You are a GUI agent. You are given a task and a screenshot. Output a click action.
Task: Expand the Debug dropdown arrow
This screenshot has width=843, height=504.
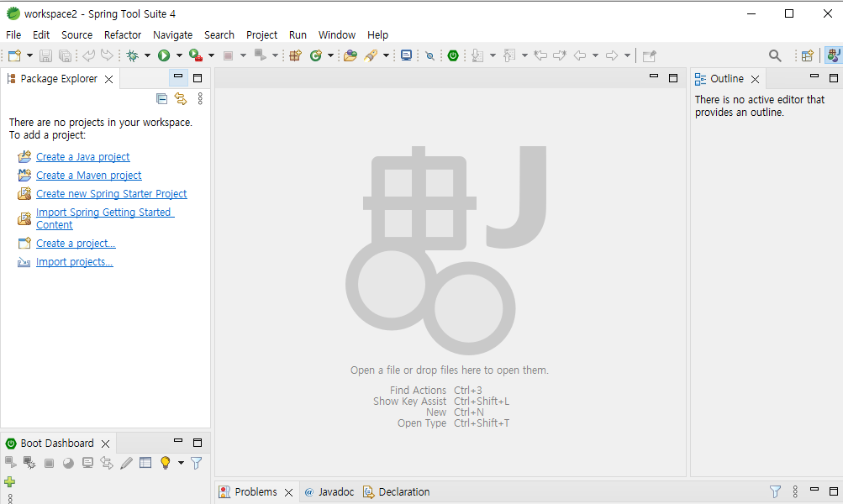pyautogui.click(x=147, y=55)
